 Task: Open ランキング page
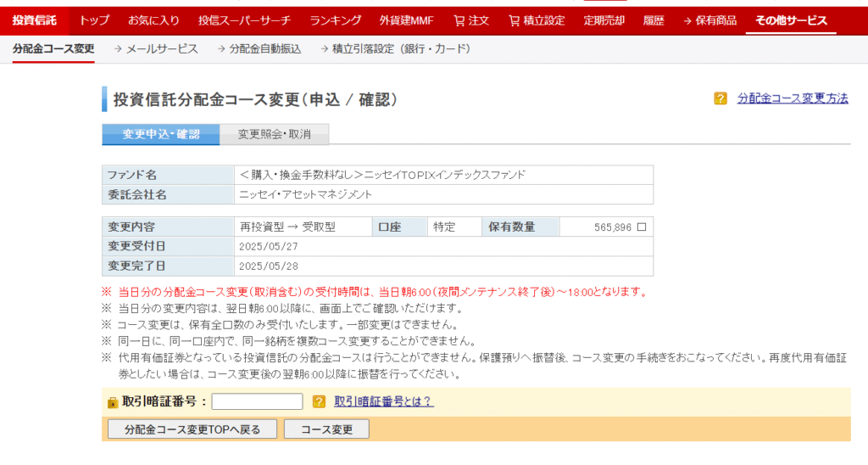335,21
